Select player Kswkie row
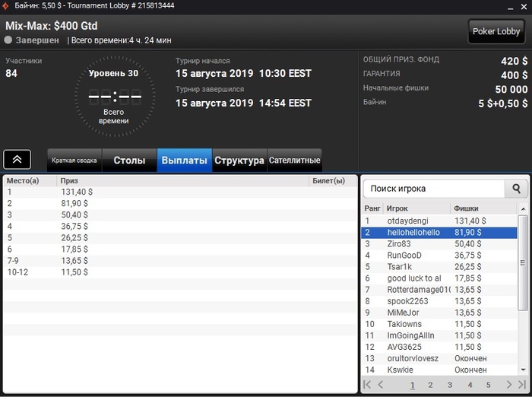Screen dimensions: 532x397 (439, 370)
